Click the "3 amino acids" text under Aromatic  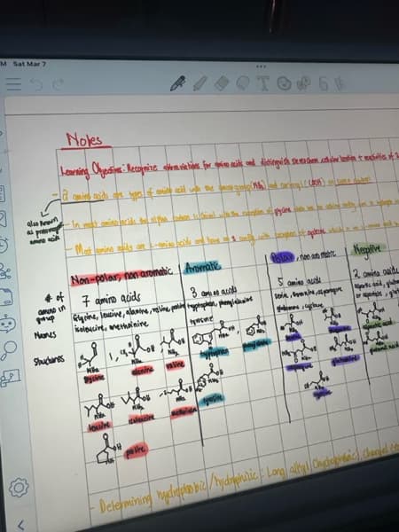(214, 293)
